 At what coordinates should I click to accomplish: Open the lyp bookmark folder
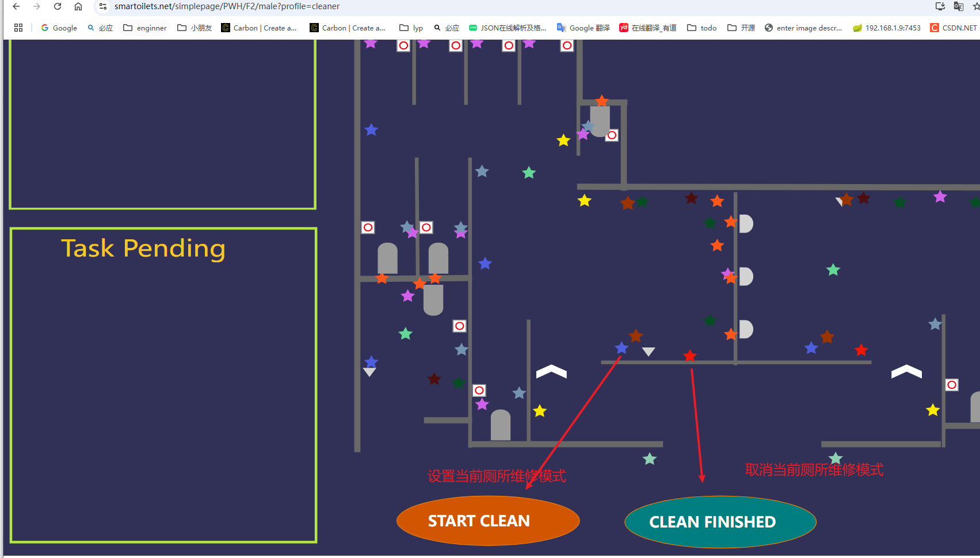(x=411, y=28)
